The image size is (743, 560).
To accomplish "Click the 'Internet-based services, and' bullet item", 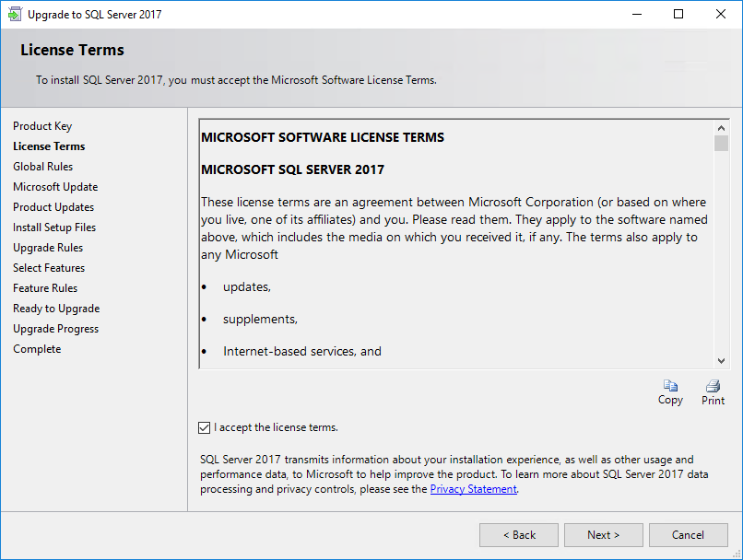I will coord(302,351).
